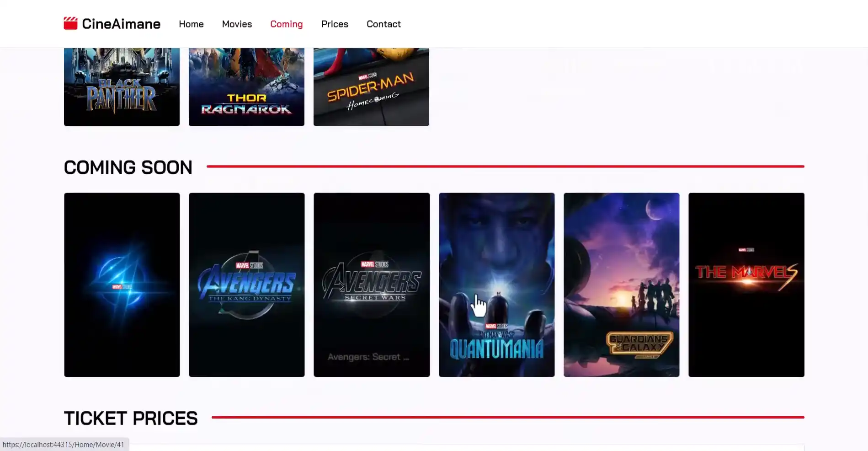Open The Marvels movie poster

coord(746,285)
